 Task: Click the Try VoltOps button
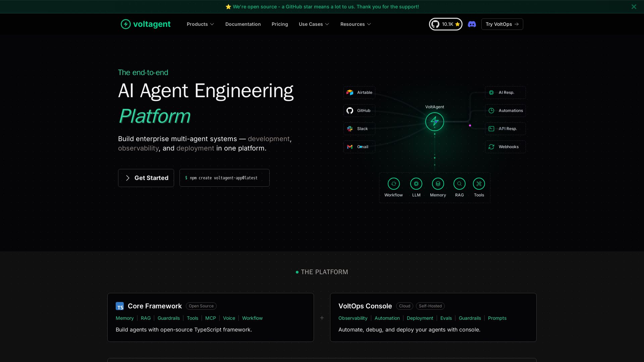(x=502, y=24)
